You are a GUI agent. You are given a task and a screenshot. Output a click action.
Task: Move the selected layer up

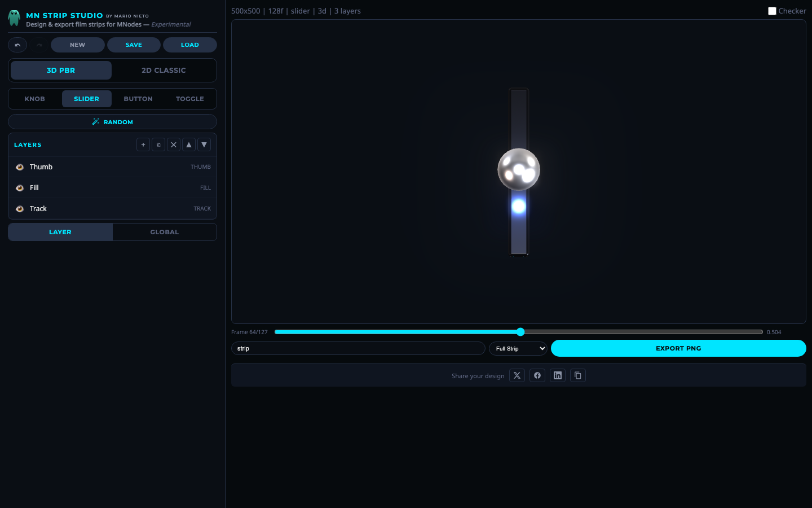(x=189, y=144)
